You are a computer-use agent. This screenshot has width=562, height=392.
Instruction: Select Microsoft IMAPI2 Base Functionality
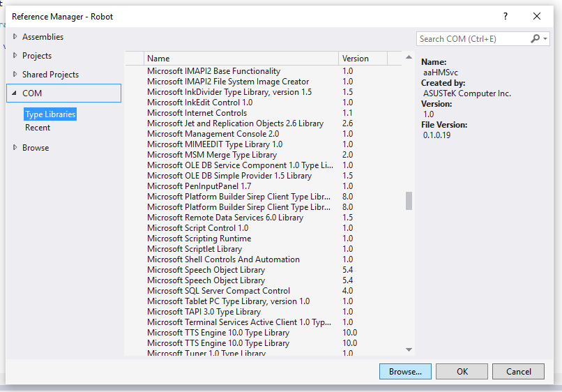pyautogui.click(x=264, y=71)
